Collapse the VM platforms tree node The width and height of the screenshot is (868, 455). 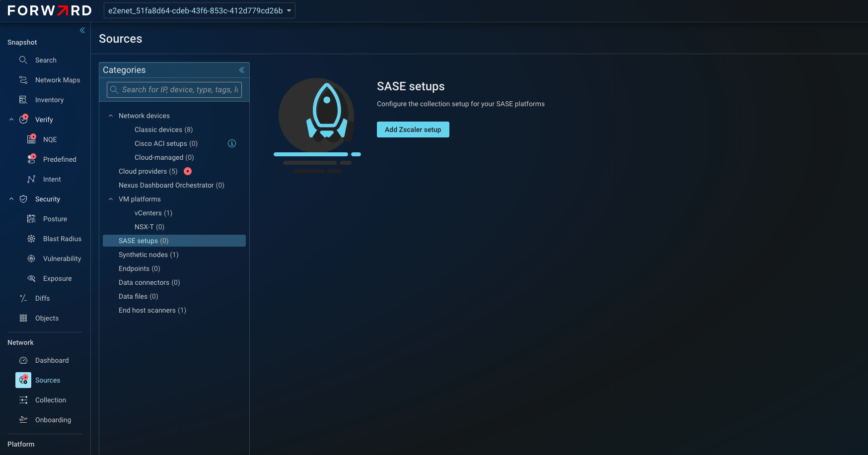click(111, 199)
